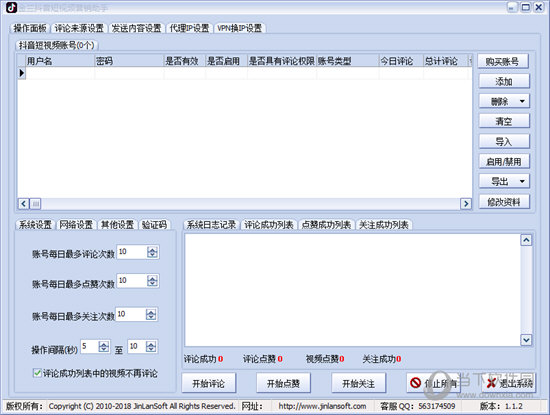Open the 删除 dropdown arrow
Viewport: 550px width, 415px height.
tap(522, 101)
